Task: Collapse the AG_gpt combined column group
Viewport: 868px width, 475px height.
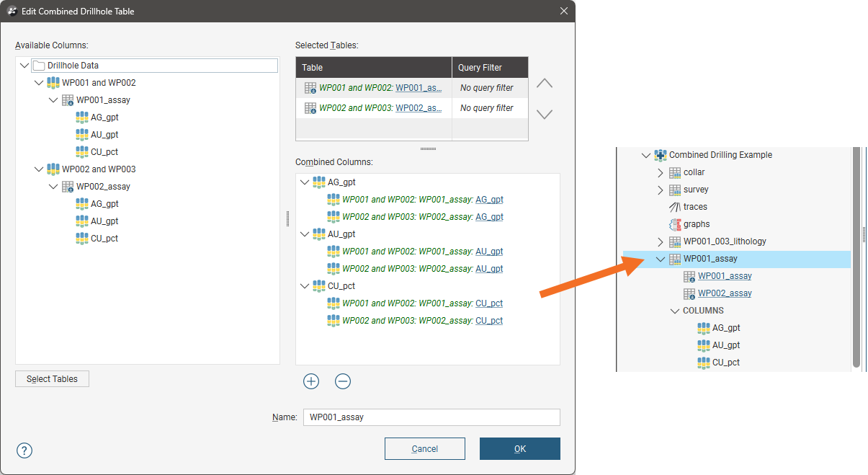Action: click(x=305, y=182)
